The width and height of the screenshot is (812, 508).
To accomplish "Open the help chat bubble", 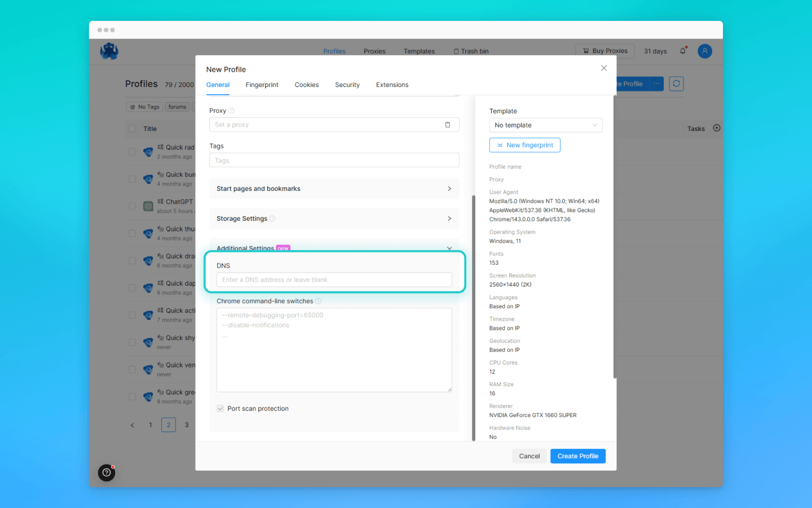I will click(107, 472).
